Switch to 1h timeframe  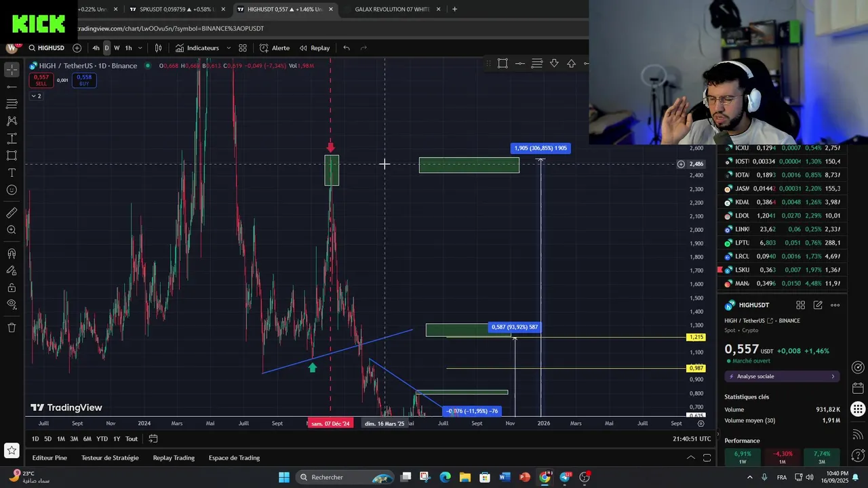128,48
